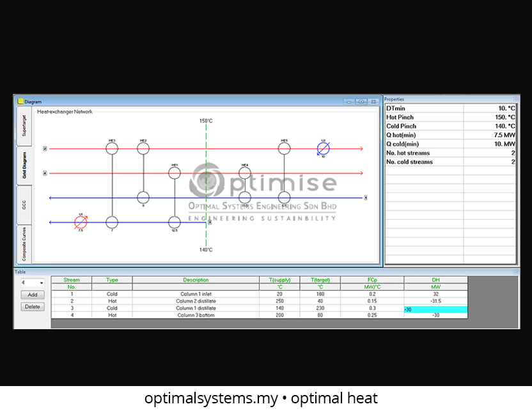Click the FCp column header
Image resolution: width=532 pixels, height=411 pixels.
[372, 280]
